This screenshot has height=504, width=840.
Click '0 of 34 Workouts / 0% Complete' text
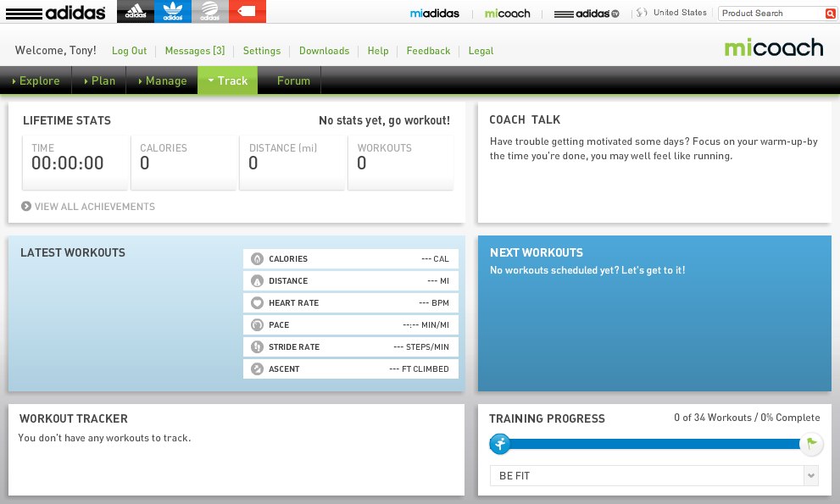[x=747, y=418]
